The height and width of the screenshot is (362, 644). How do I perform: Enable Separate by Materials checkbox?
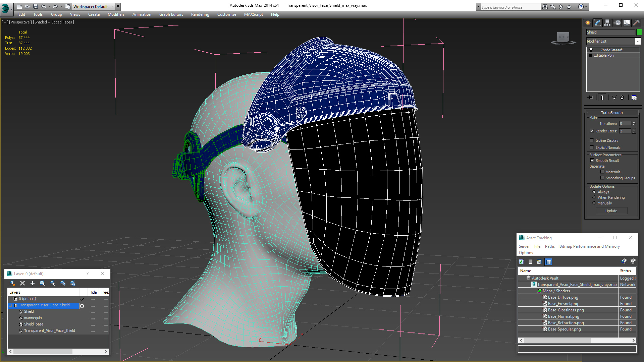pyautogui.click(x=602, y=172)
